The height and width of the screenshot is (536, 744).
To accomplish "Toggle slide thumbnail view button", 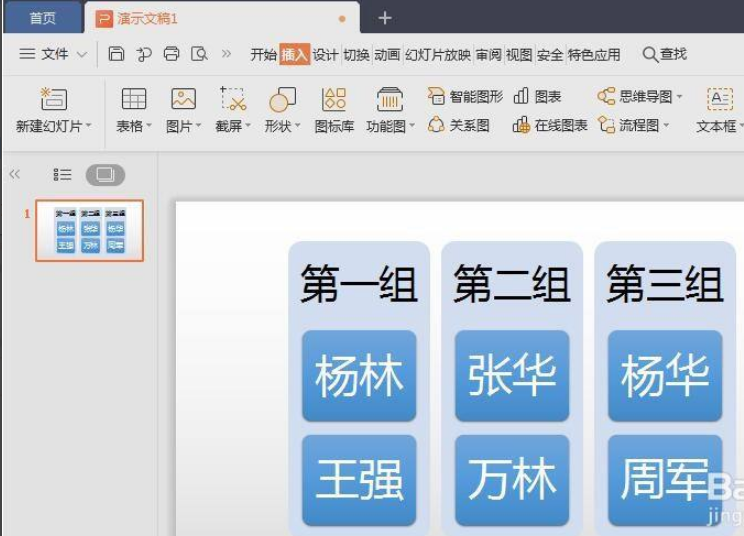I will point(105,175).
